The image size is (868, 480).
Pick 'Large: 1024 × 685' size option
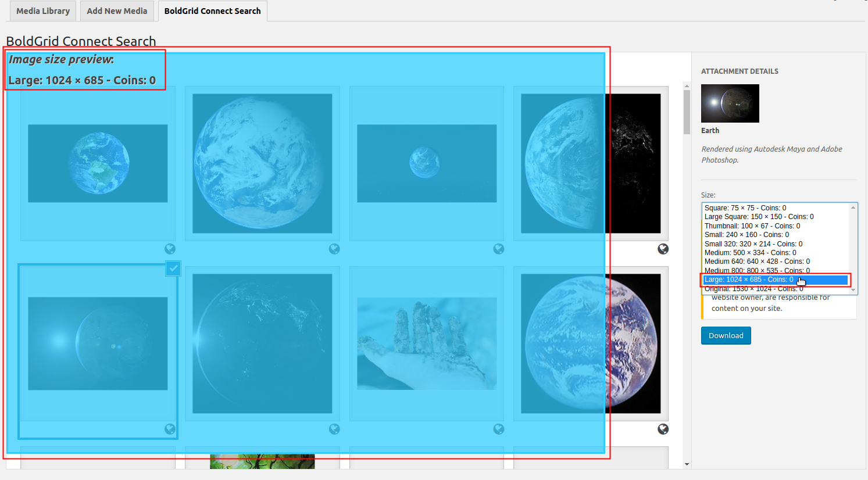(x=748, y=280)
